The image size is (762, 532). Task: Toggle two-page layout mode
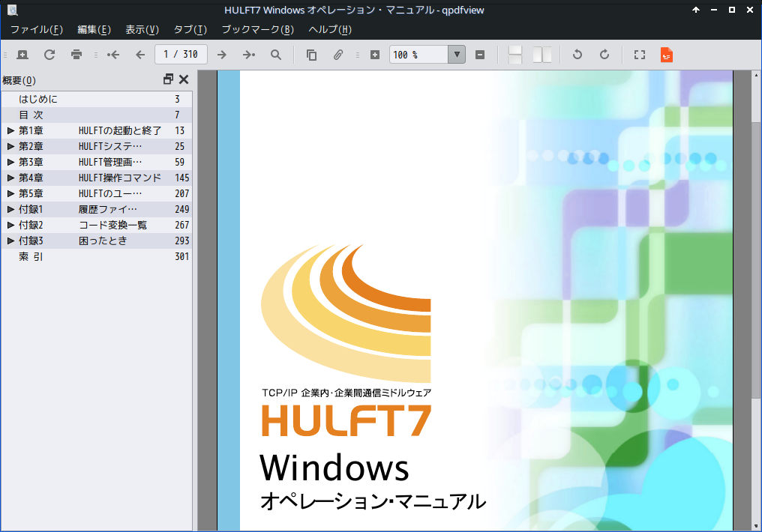[541, 55]
